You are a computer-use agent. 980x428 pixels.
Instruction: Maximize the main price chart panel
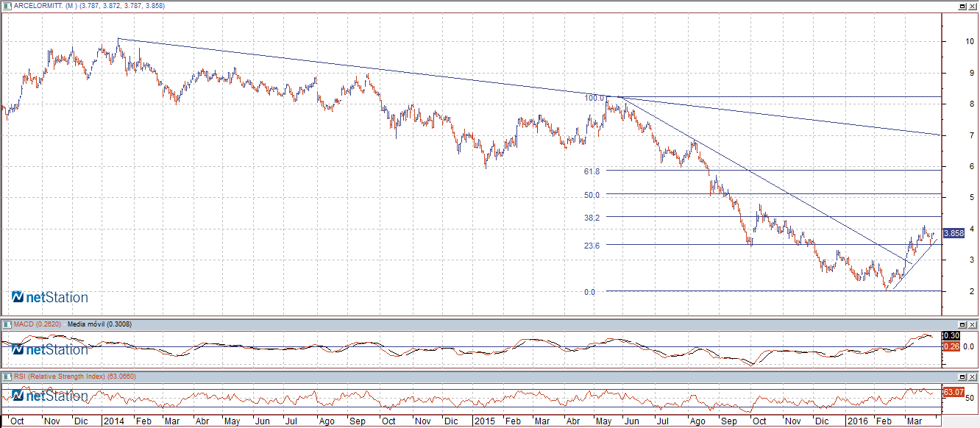point(962,6)
